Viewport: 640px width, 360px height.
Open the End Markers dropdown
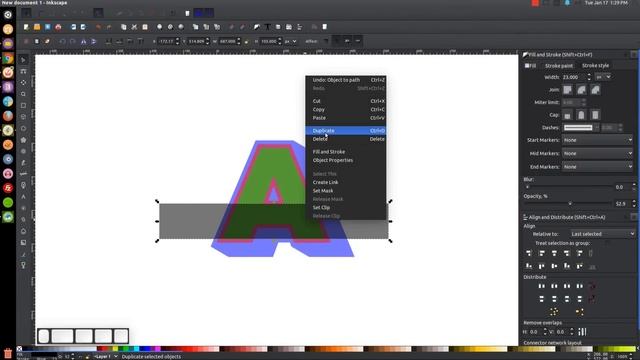coord(598,167)
